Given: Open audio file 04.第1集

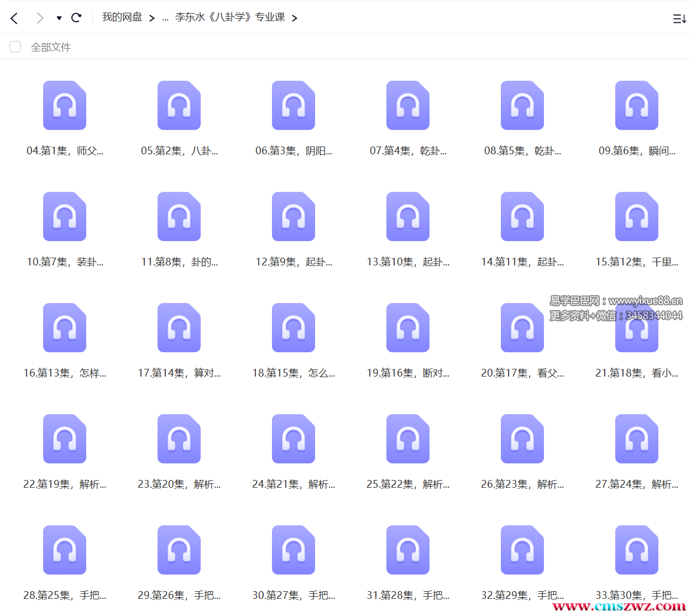Looking at the screenshot, I should coord(65,106).
